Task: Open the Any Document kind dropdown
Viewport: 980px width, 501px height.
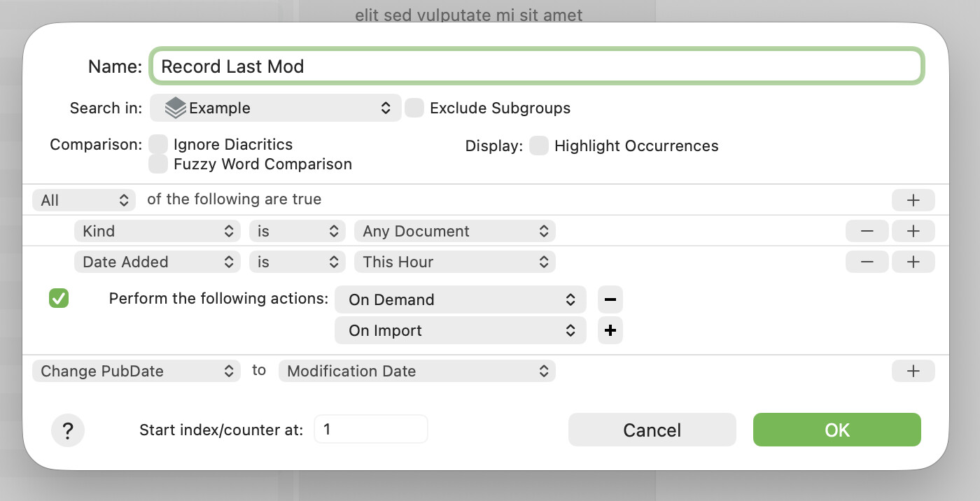Action: 455,231
